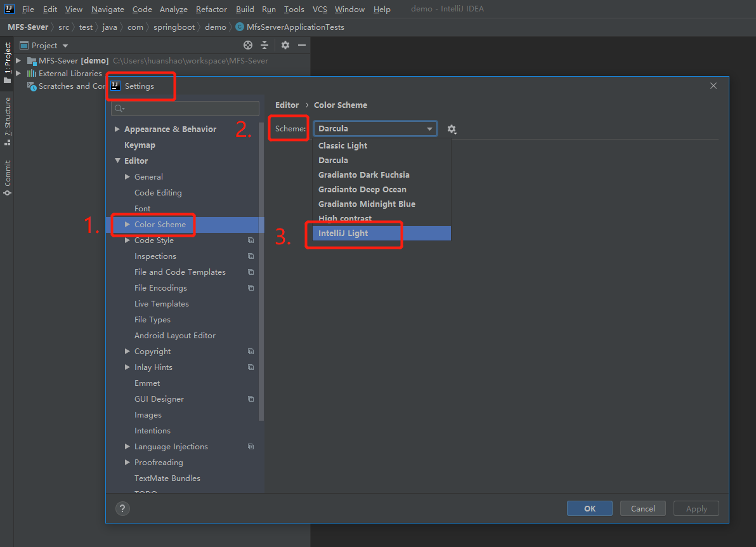Screen dimensions: 756x547
Task: Choose IntelliJ Light from the scheme list
Action: 343,233
